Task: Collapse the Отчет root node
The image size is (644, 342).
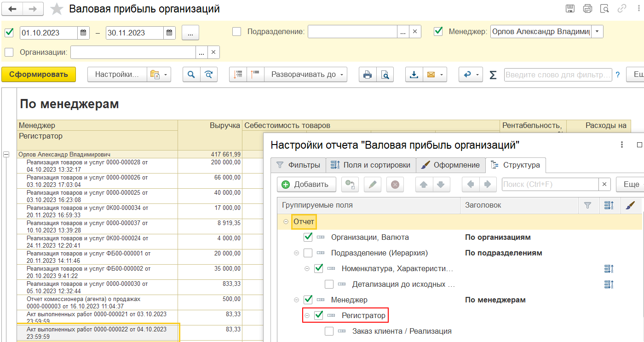Action: (286, 221)
